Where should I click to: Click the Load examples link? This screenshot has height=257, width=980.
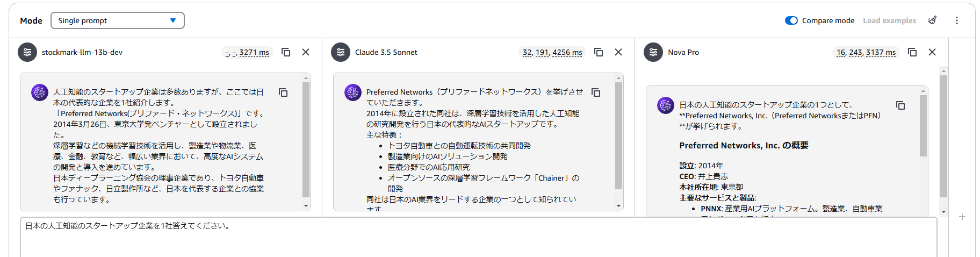889,20
